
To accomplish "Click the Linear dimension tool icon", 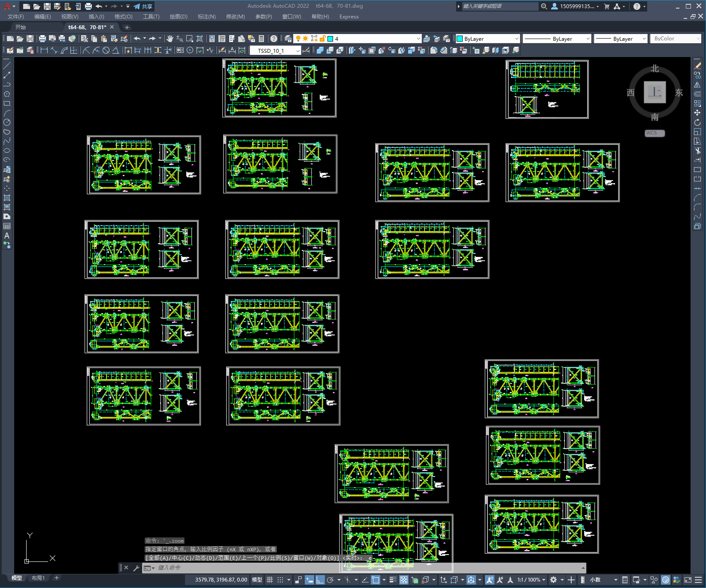I will click(44, 50).
